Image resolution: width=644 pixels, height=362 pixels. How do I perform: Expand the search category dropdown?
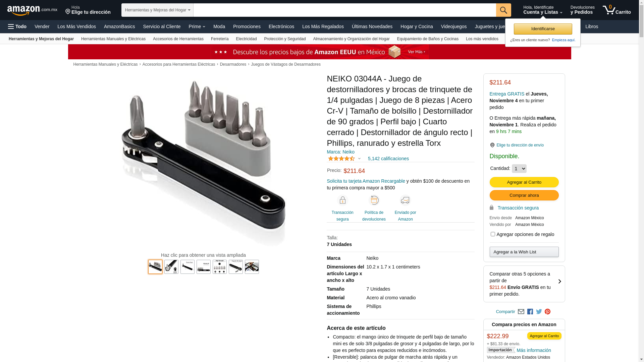tap(157, 10)
